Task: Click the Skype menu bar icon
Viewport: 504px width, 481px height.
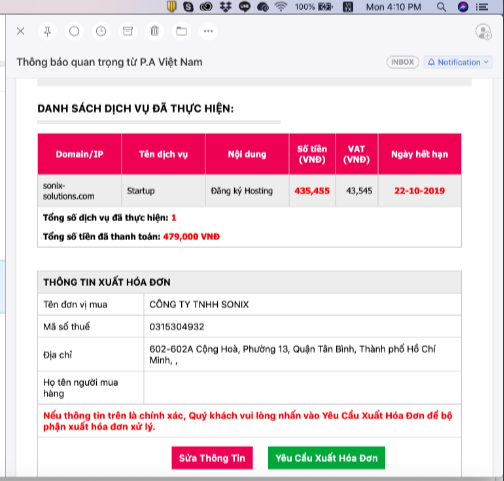Action: click(188, 7)
